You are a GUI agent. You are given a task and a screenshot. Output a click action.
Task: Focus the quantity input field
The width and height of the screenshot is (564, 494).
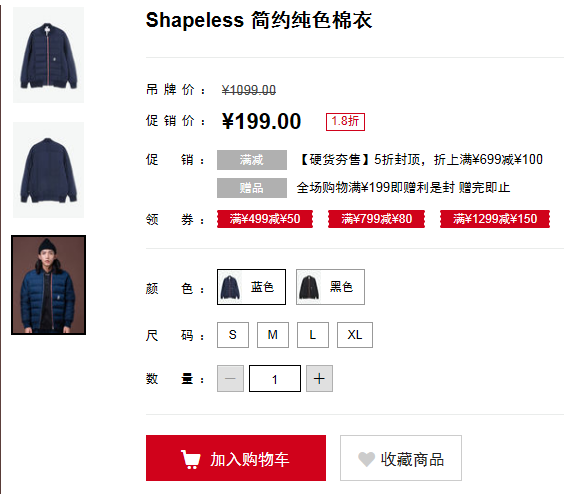pyautogui.click(x=275, y=379)
